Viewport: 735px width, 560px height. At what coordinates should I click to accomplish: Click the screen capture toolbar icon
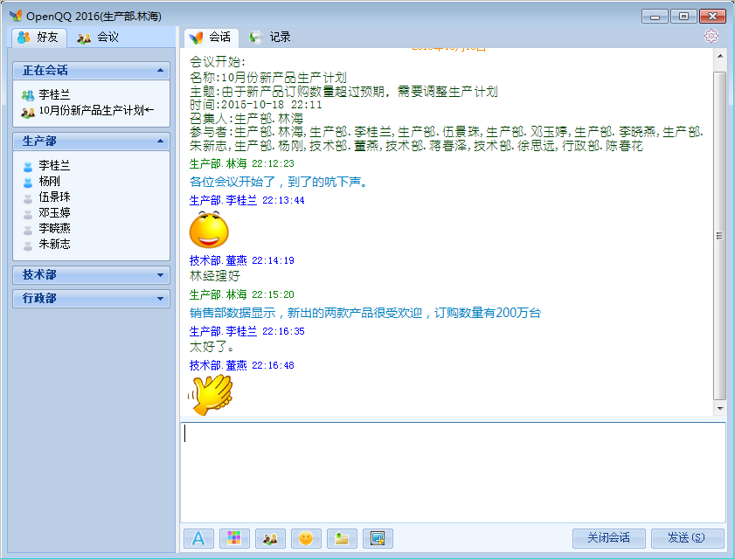click(378, 538)
